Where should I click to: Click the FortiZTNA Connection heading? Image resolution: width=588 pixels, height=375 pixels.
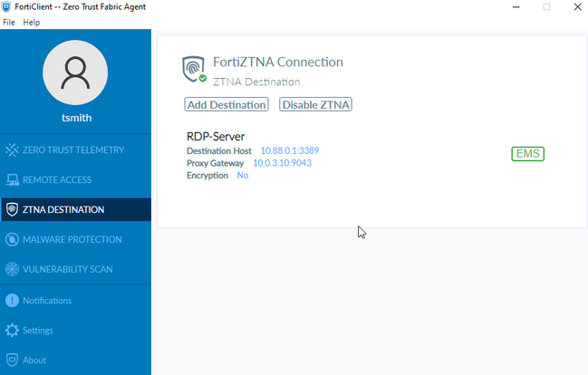[278, 62]
